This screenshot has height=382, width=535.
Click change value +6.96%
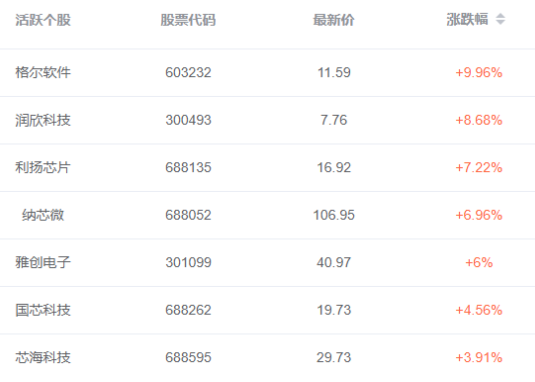point(479,215)
